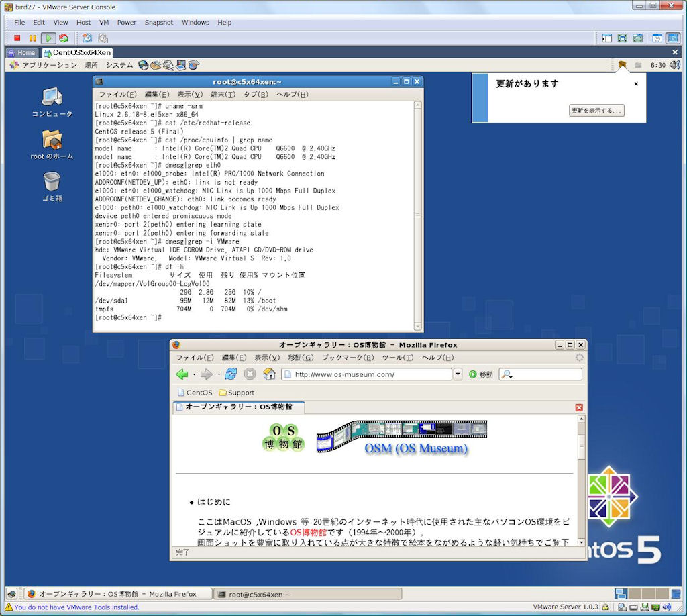Launch the web browser from GNOME panel
The image size is (687, 616).
143,65
